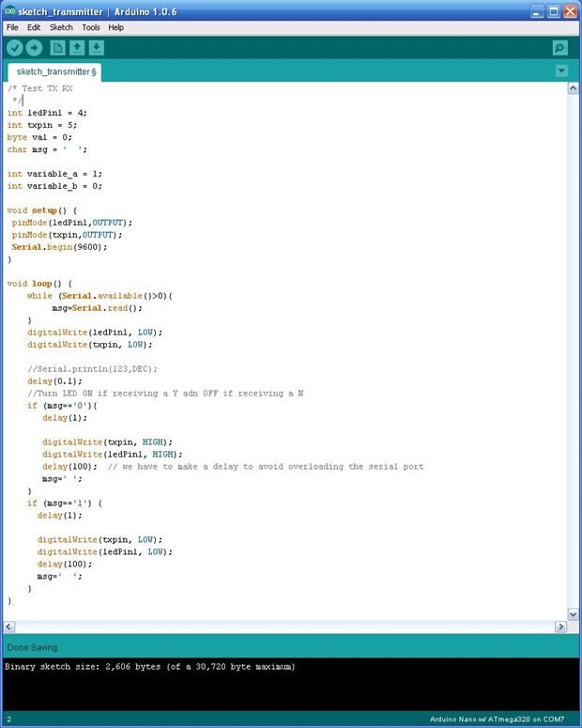The height and width of the screenshot is (728, 582).
Task: Click the 'int variable_a = 1;' line
Action: (54, 174)
